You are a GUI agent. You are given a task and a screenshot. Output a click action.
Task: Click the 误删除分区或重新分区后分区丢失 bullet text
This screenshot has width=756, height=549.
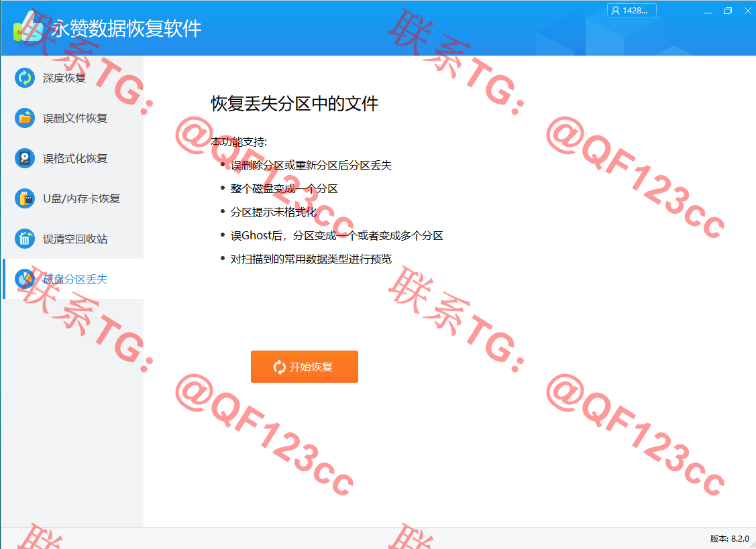click(x=311, y=166)
